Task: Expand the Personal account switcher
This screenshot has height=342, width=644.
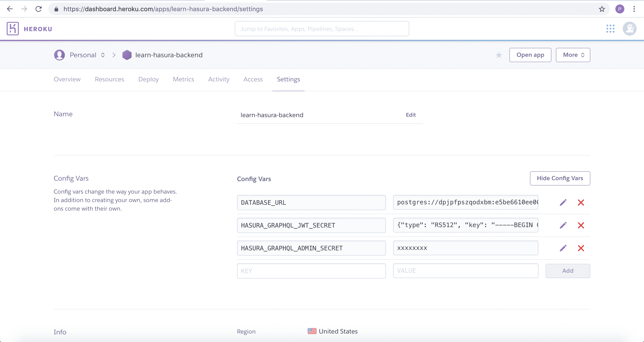Action: (103, 55)
